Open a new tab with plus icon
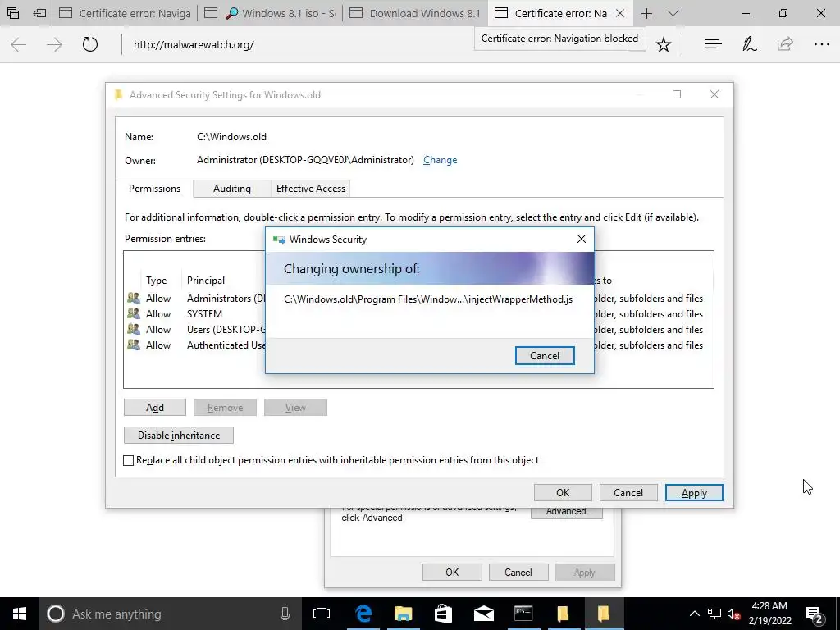Screen dimensions: 840x630 click(646, 13)
